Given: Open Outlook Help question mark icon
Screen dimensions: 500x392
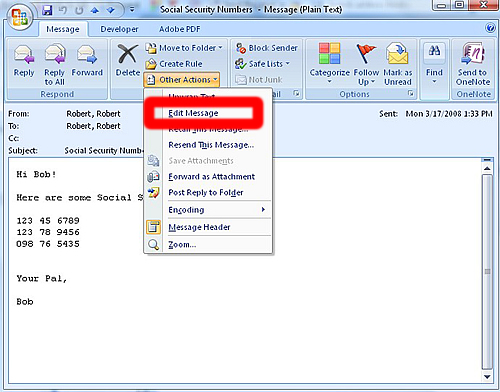Looking at the screenshot, I should pos(490,28).
